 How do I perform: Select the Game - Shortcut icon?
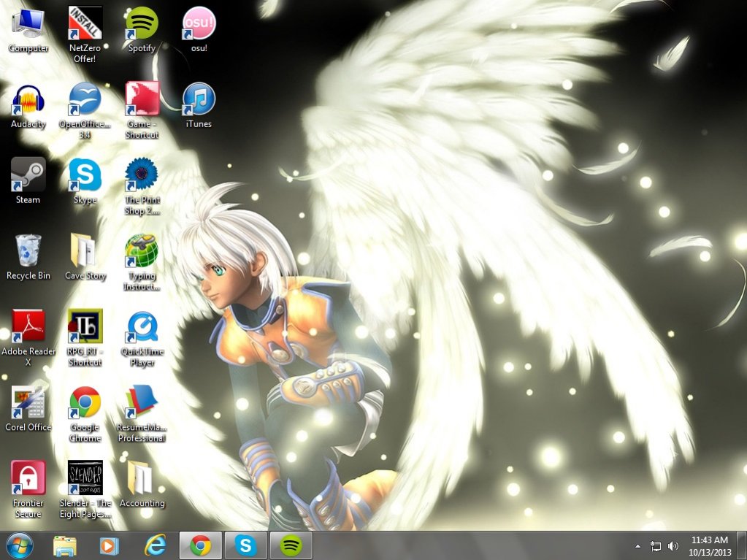142,110
